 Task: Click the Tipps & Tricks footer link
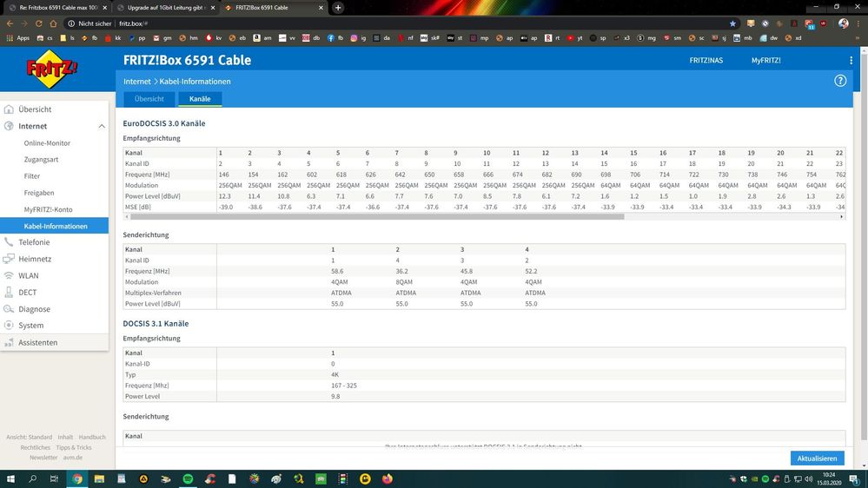pyautogui.click(x=74, y=447)
